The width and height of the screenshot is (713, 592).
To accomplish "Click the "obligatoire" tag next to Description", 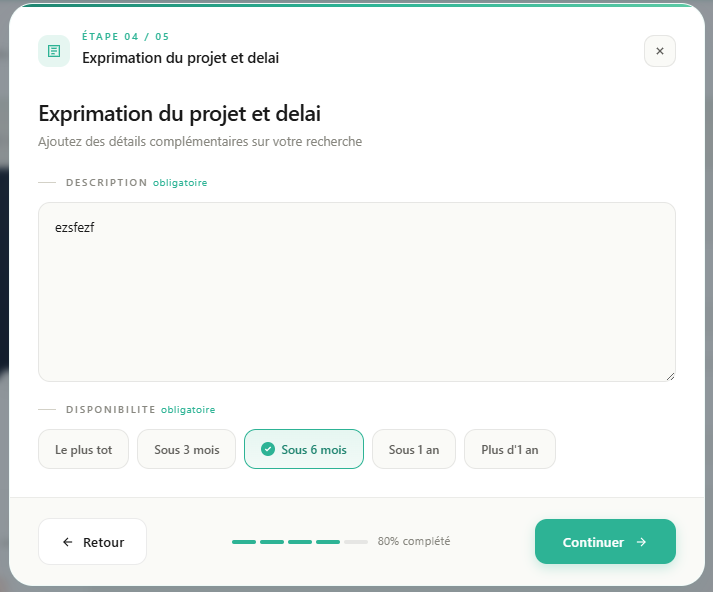I will click(180, 183).
